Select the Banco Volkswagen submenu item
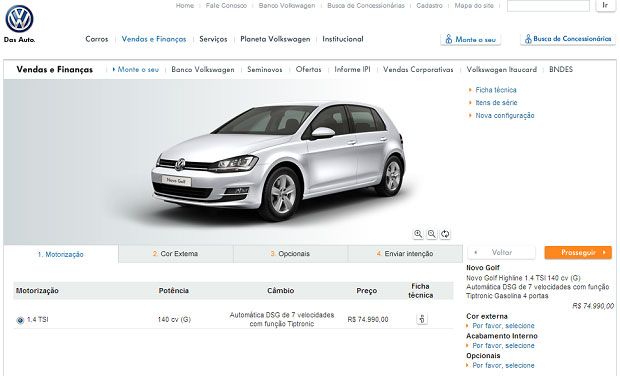The image size is (620, 376). coord(203,70)
